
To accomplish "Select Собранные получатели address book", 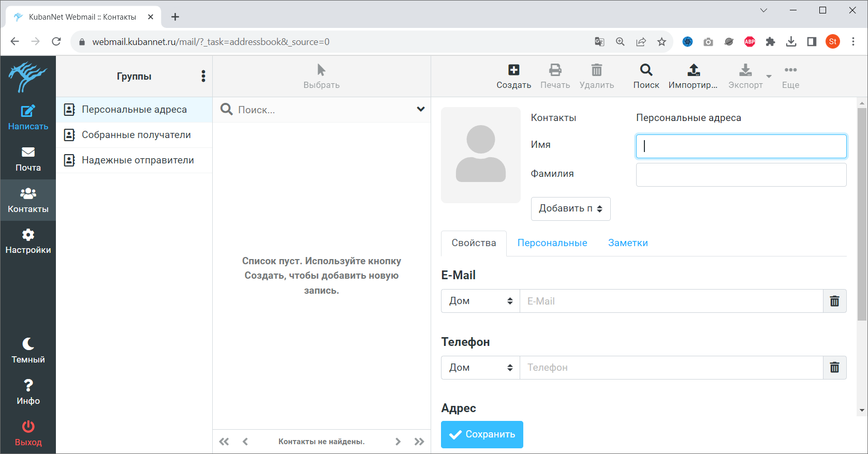I will click(134, 135).
